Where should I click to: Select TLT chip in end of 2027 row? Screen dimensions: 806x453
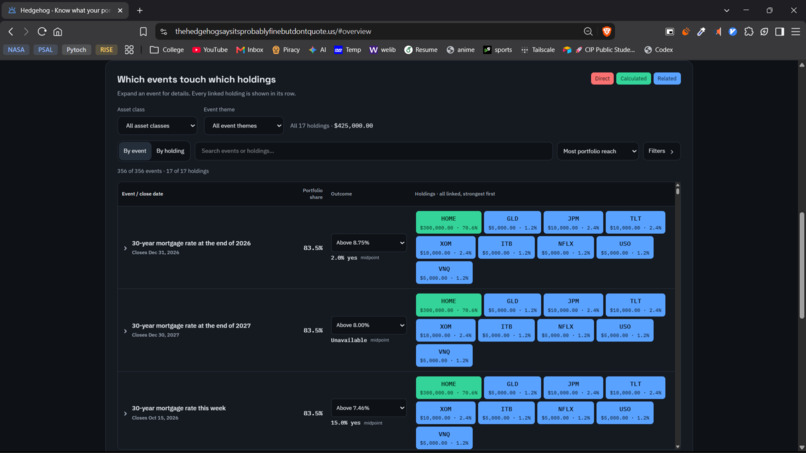point(635,305)
